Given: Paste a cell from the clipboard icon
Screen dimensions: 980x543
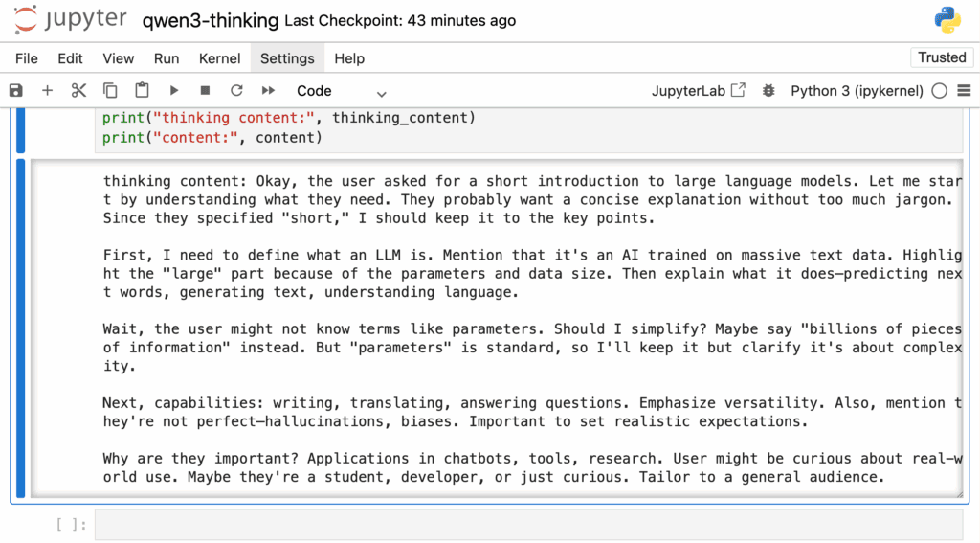Looking at the screenshot, I should tap(142, 91).
